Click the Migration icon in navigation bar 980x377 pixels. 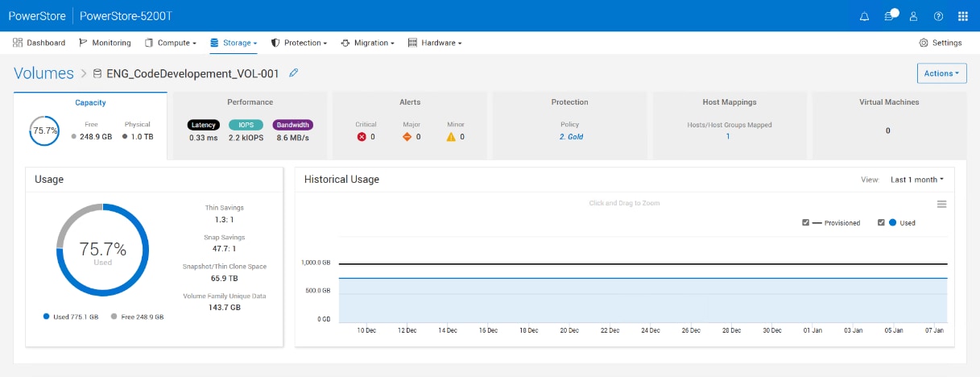[x=345, y=43]
